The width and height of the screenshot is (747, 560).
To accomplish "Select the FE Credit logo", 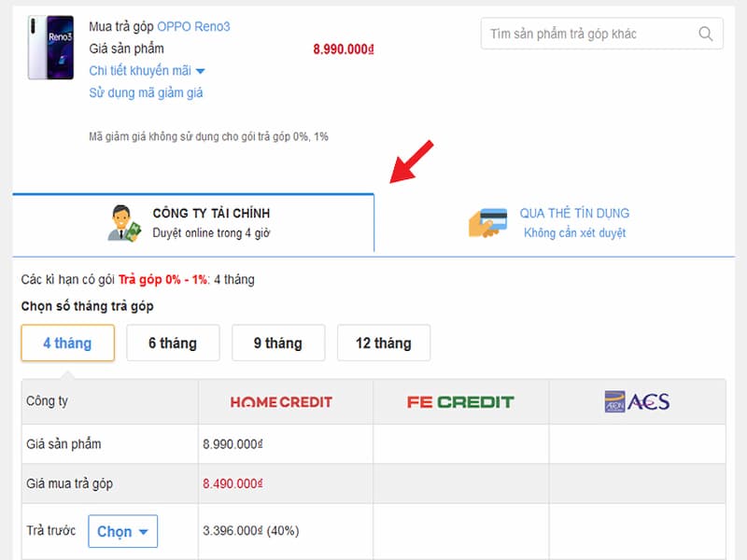I will 460,402.
